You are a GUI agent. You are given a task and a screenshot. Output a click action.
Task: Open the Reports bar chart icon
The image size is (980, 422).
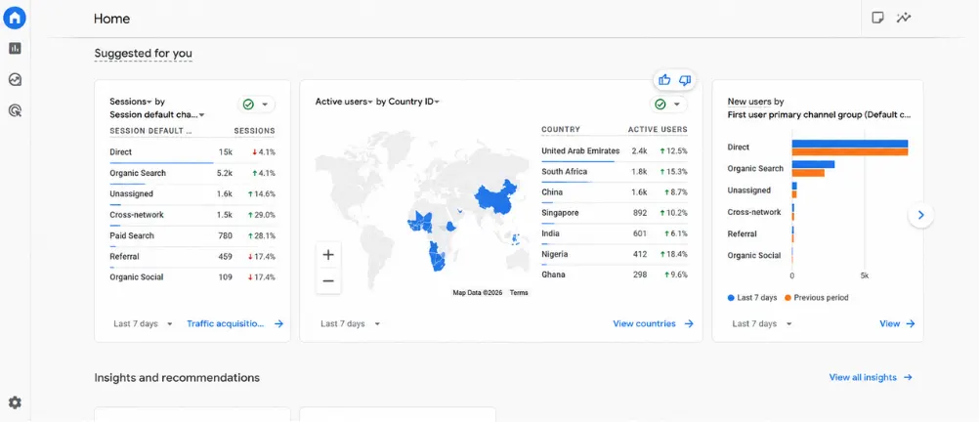(x=15, y=48)
